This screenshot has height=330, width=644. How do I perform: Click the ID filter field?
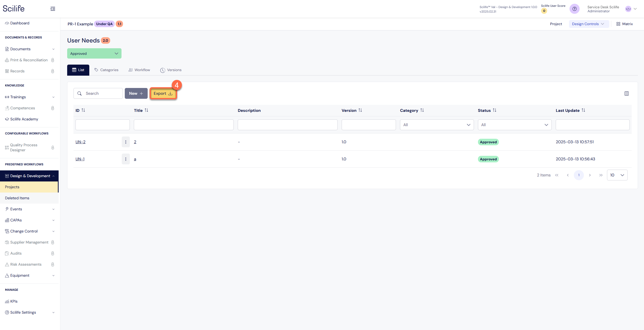[x=103, y=125]
